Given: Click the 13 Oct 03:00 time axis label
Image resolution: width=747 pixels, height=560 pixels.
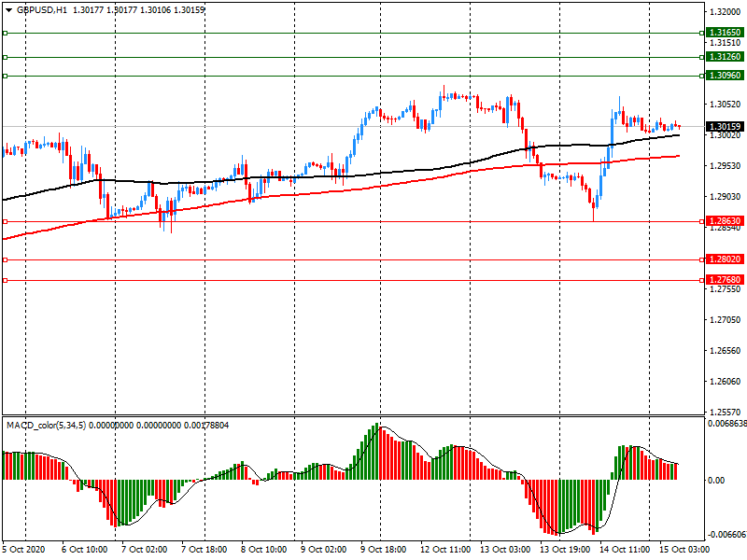Looking at the screenshot, I should 505,550.
